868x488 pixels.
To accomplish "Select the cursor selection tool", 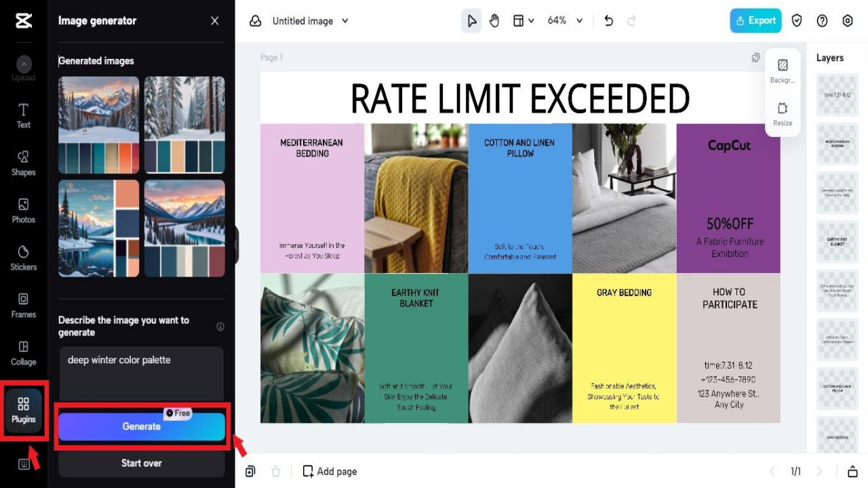I will coord(471,20).
